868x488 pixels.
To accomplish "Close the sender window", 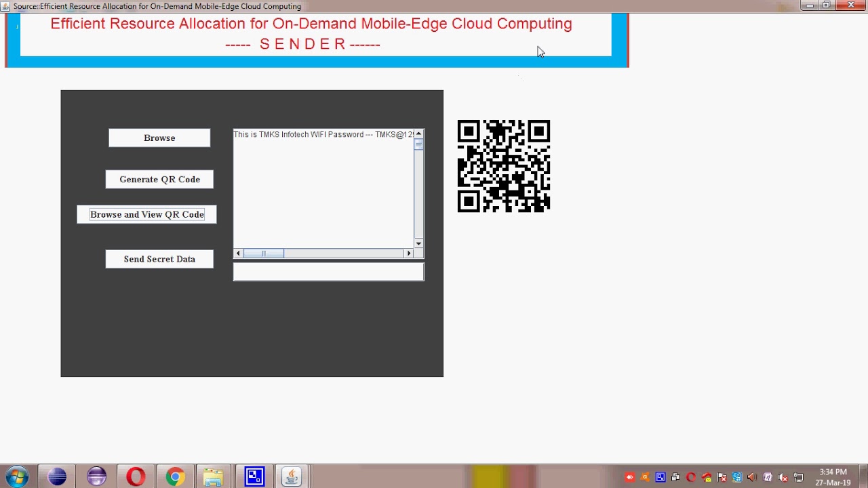I will [851, 5].
